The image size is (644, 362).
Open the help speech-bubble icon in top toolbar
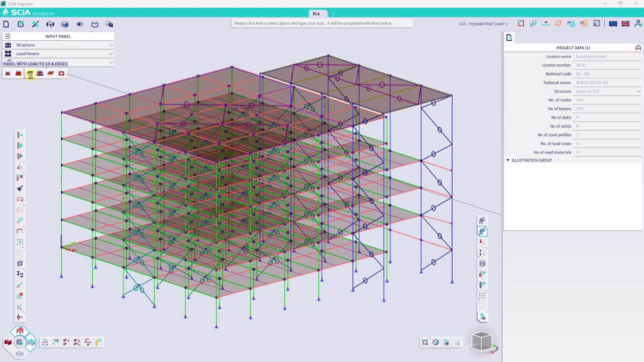pos(109,24)
